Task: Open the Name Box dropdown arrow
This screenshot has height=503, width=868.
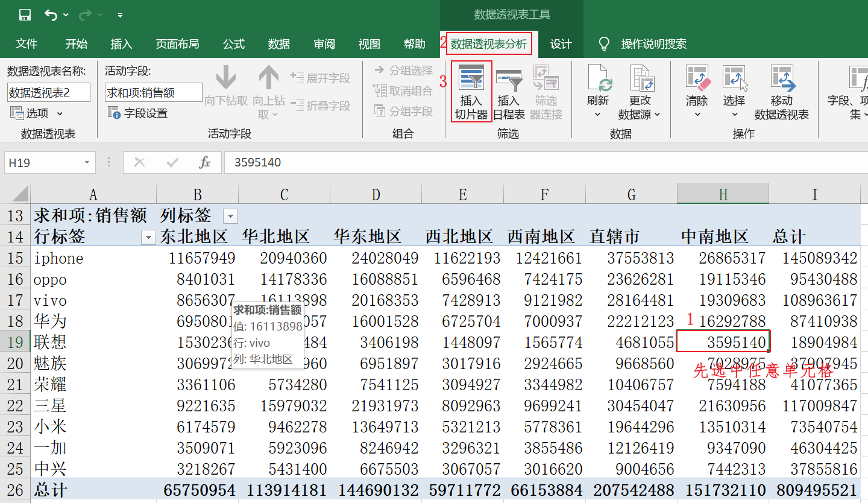Action: coord(87,162)
